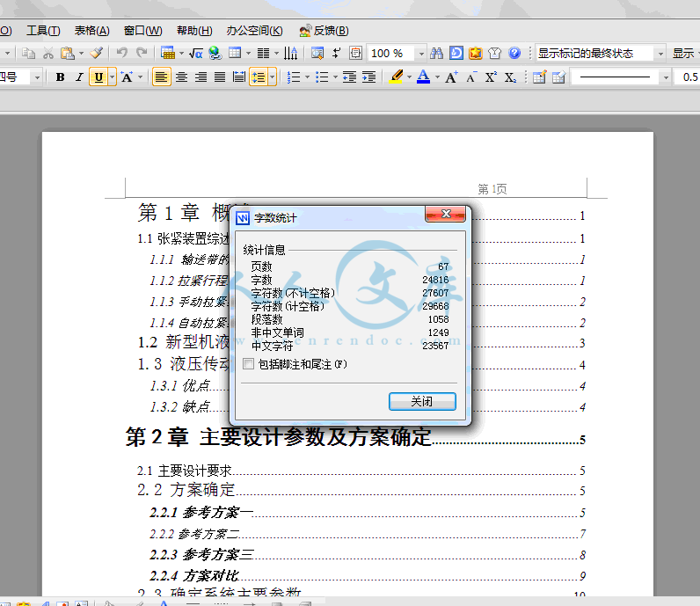Open the 办公空间(K) menu
This screenshot has width=700, height=606.
tap(254, 31)
